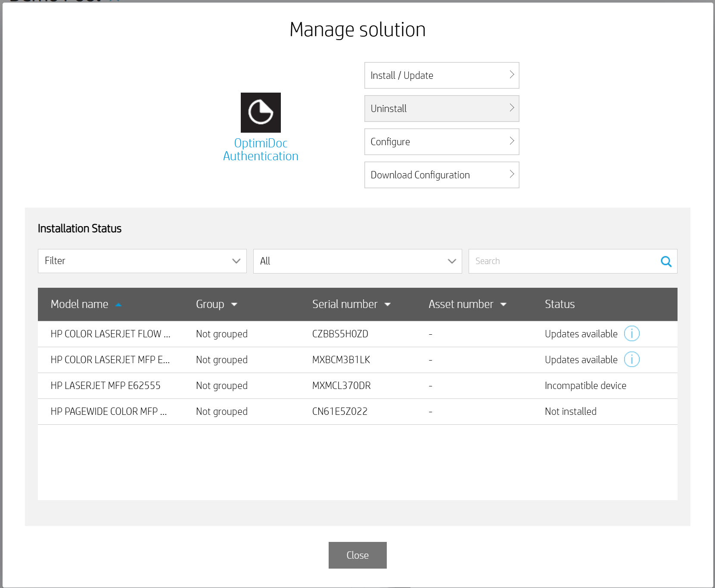
Task: Sort by Group column arrow
Action: (234, 305)
